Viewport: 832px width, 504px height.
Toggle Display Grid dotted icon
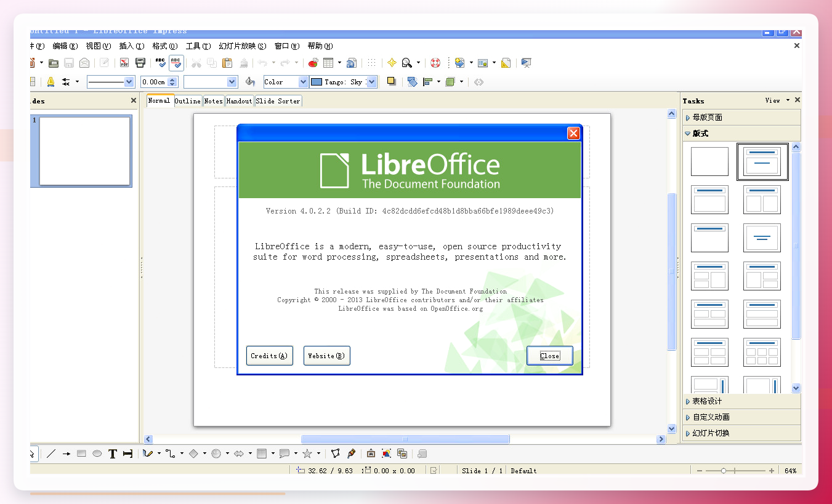[371, 63]
